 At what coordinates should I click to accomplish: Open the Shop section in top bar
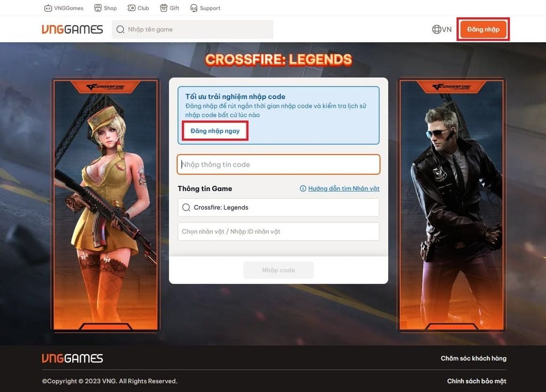pyautogui.click(x=105, y=8)
